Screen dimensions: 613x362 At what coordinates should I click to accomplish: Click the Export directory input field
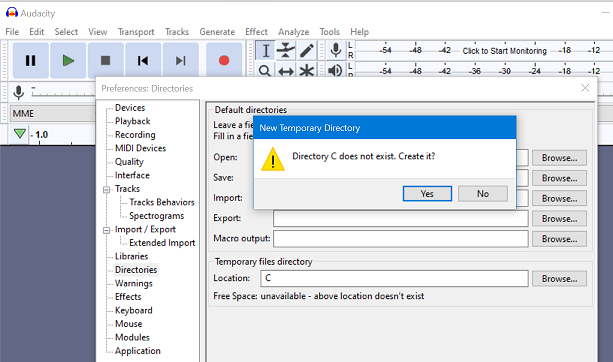tap(401, 219)
